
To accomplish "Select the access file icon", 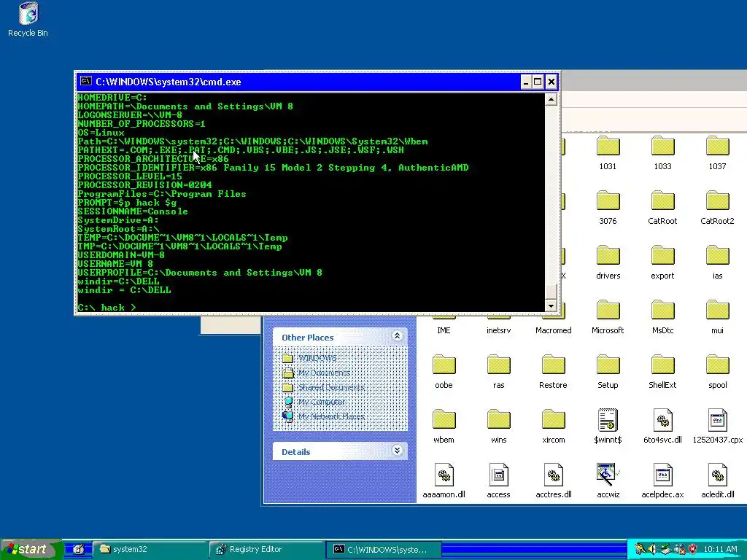I will click(499, 481).
